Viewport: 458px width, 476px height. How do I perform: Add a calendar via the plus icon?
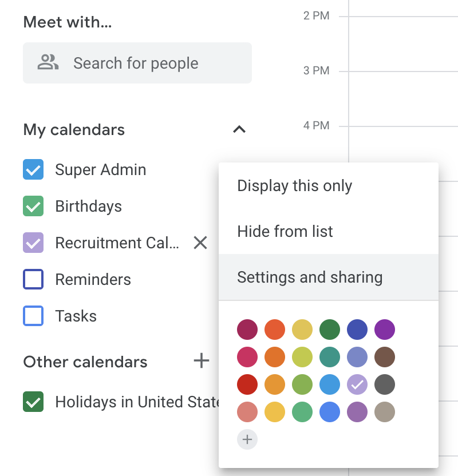coord(201,362)
